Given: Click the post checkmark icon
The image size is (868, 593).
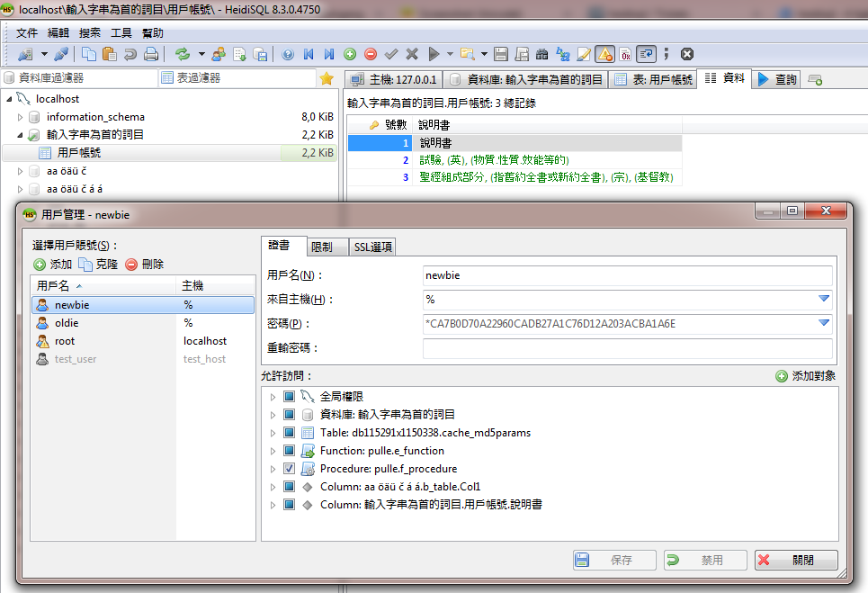Looking at the screenshot, I should [391, 54].
